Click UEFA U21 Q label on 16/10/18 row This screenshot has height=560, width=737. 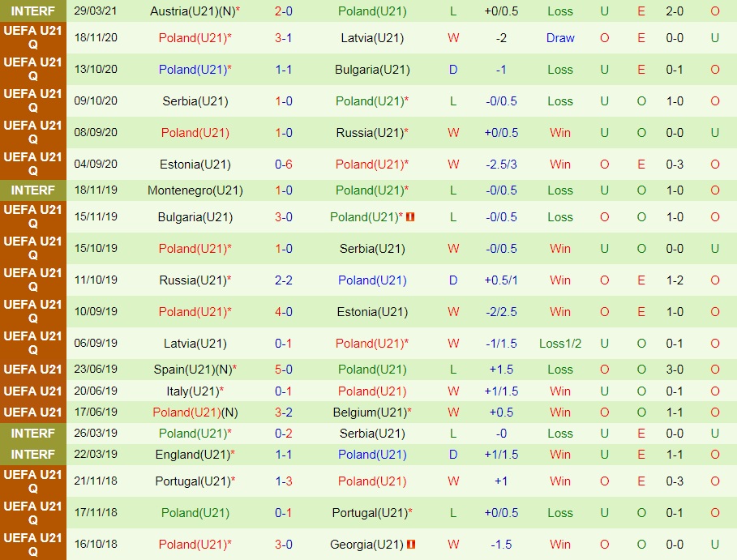click(x=33, y=545)
